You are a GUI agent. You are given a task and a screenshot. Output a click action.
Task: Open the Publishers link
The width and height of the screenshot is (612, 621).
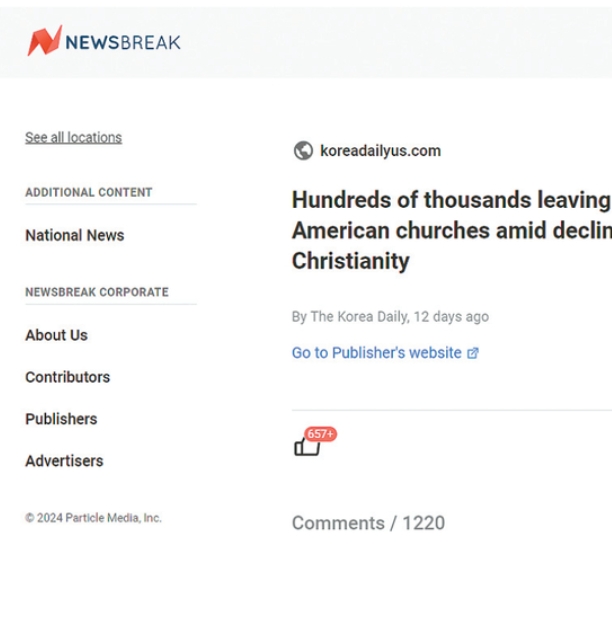[x=61, y=419]
